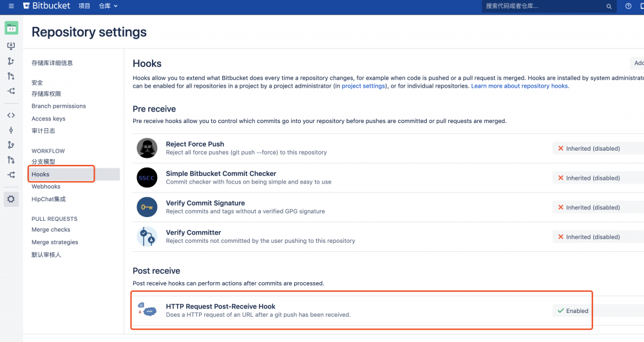The height and width of the screenshot is (342, 644).
Task: Click the Create branch icon in sidebar
Action: (11, 61)
